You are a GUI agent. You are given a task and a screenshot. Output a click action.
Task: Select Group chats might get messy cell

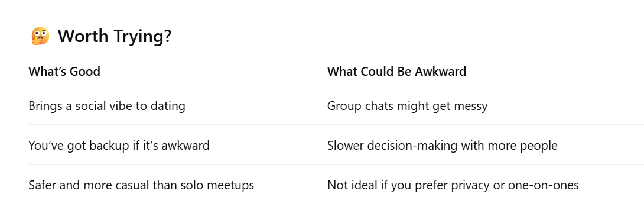(408, 106)
